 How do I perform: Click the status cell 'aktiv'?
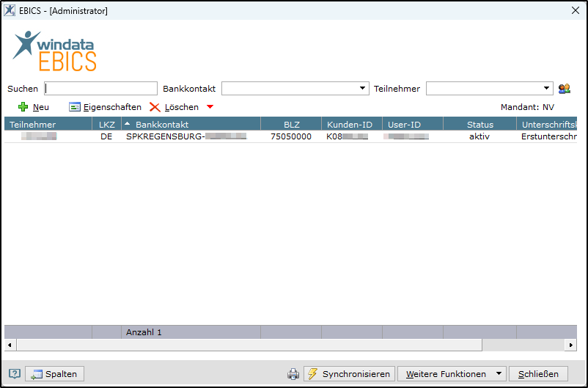(479, 136)
